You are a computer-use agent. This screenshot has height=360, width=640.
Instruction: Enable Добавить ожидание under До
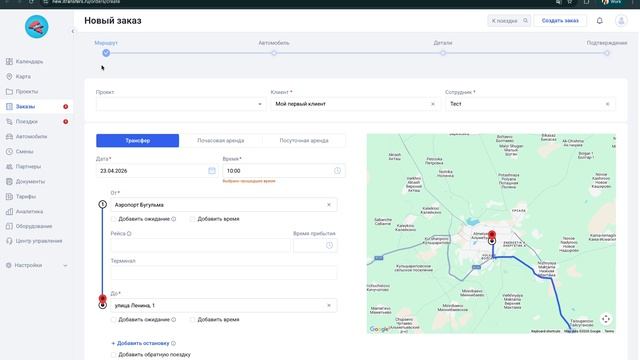(x=113, y=320)
